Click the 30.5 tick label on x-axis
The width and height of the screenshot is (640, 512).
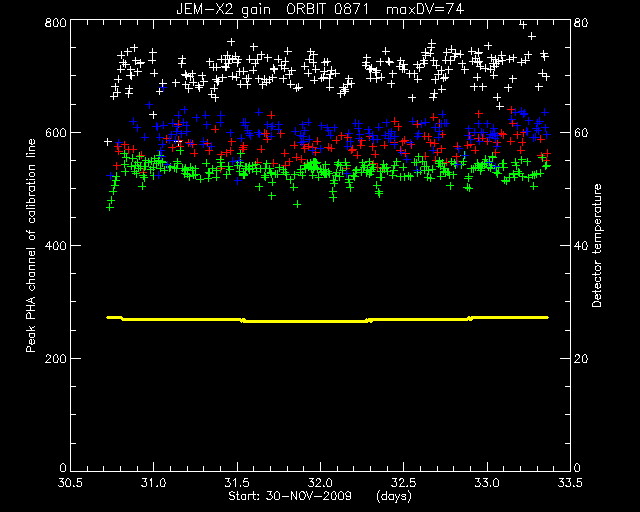point(70,483)
